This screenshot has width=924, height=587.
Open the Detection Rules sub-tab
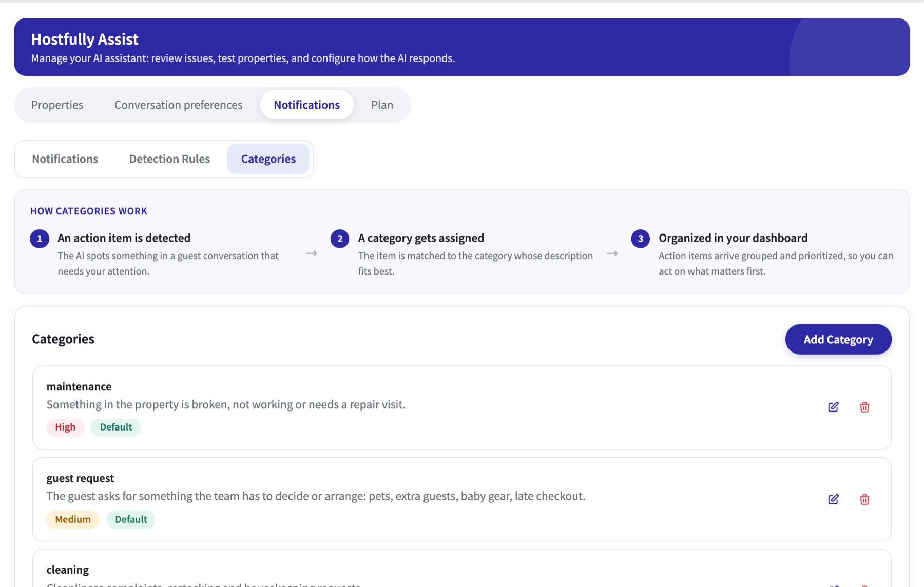(169, 159)
